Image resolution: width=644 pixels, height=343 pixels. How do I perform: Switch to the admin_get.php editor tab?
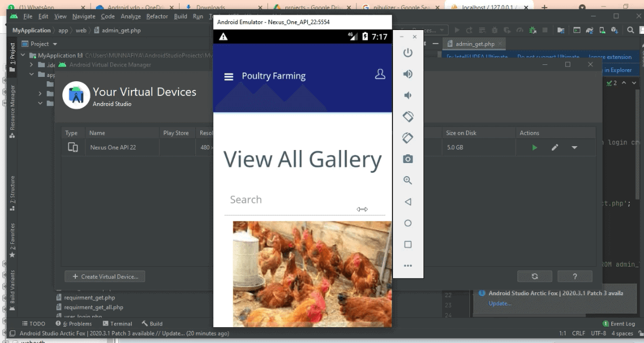pyautogui.click(x=474, y=44)
